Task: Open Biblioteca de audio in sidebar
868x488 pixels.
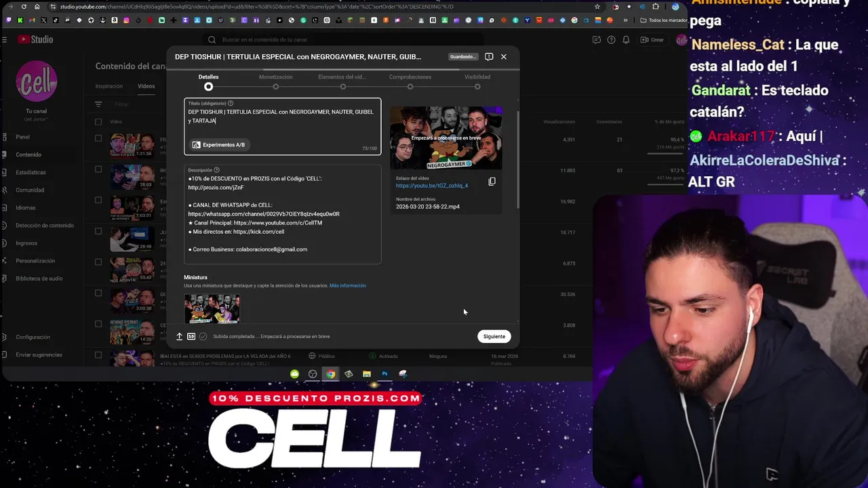Action: click(39, 278)
